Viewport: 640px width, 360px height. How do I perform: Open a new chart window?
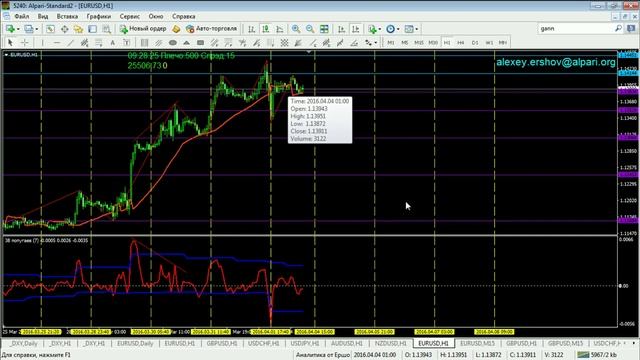pos(10,29)
